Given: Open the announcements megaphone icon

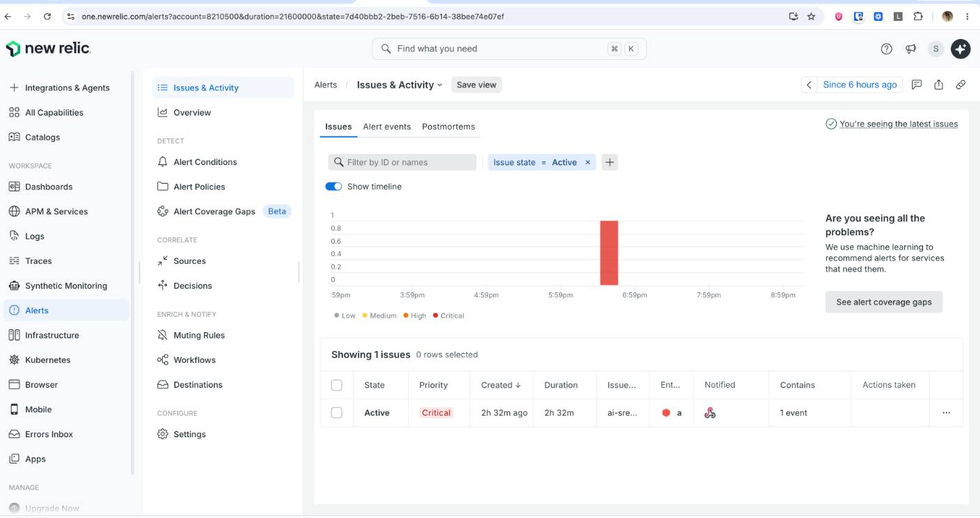Looking at the screenshot, I should [910, 49].
